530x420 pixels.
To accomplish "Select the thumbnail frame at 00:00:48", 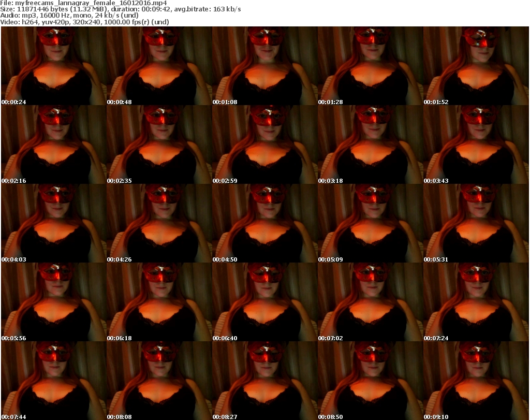I will [x=159, y=66].
